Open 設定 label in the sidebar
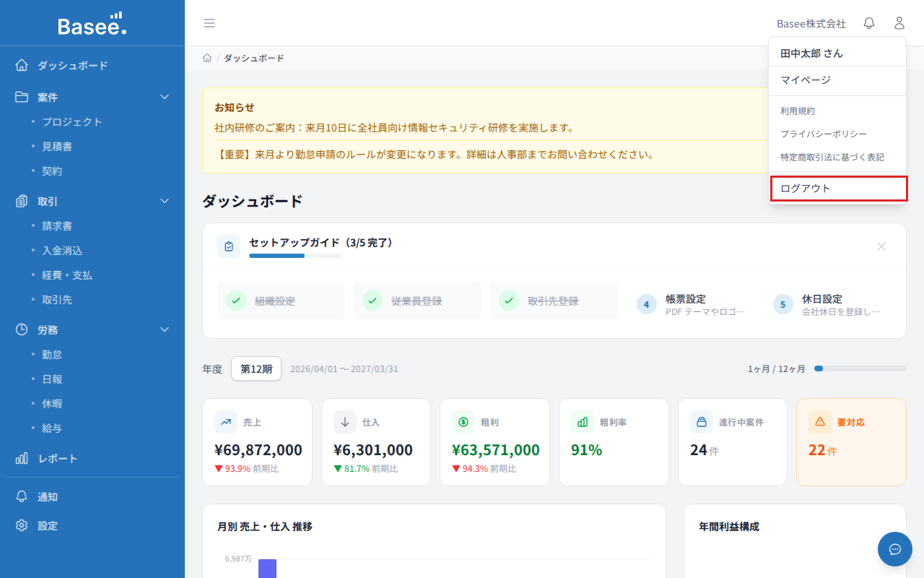Viewport: 924px width, 578px height. [48, 525]
